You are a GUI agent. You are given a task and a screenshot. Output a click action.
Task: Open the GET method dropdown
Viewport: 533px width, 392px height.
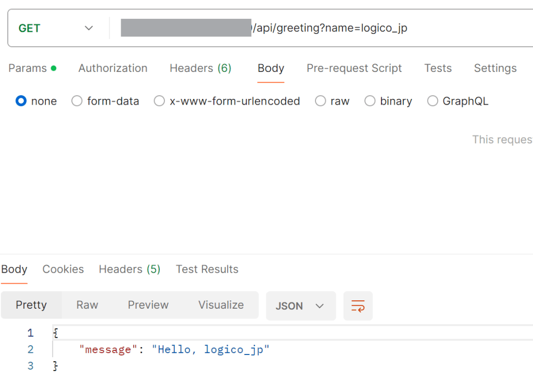click(x=56, y=28)
